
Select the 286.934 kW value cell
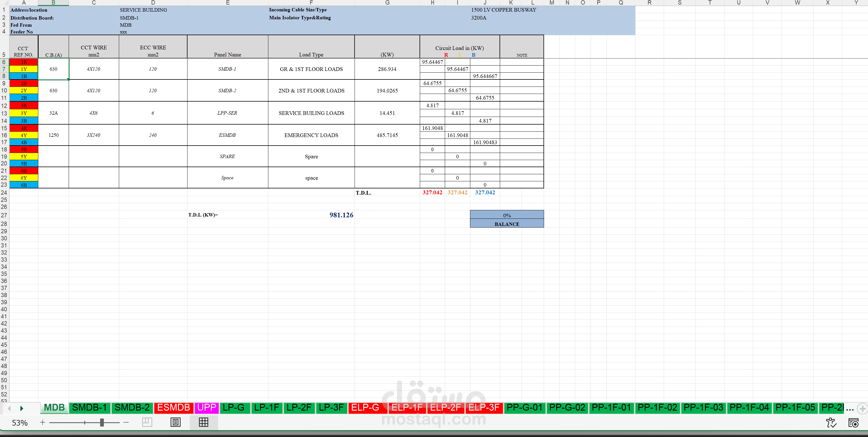[x=387, y=69]
